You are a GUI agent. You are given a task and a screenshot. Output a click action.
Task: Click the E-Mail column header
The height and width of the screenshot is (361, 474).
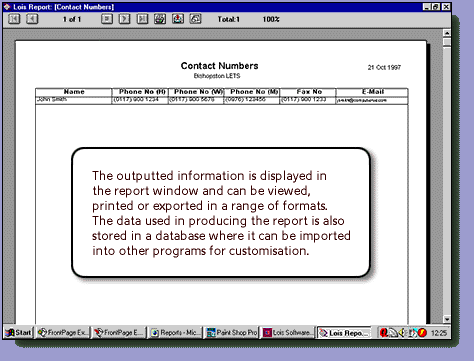[x=373, y=92]
